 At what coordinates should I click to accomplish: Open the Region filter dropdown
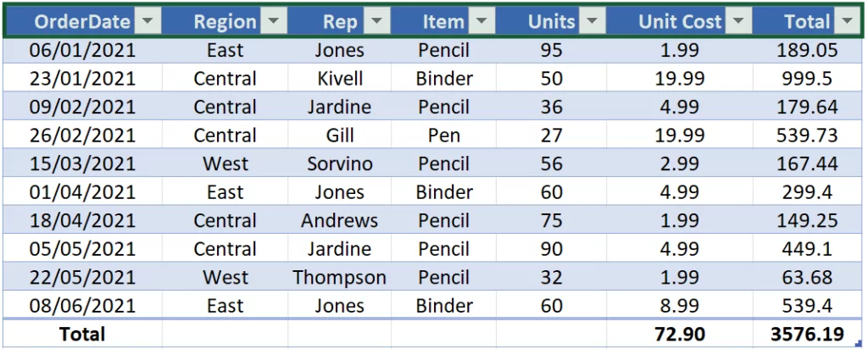273,22
